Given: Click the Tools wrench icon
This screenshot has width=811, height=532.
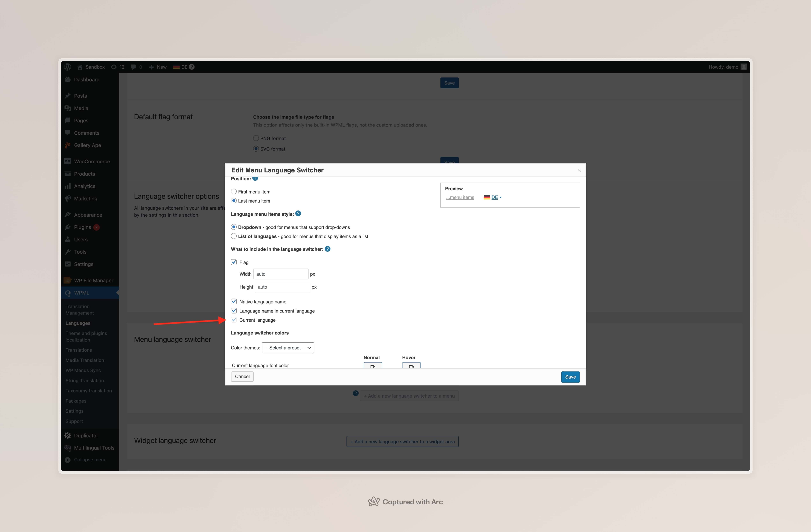Looking at the screenshot, I should [x=67, y=252].
